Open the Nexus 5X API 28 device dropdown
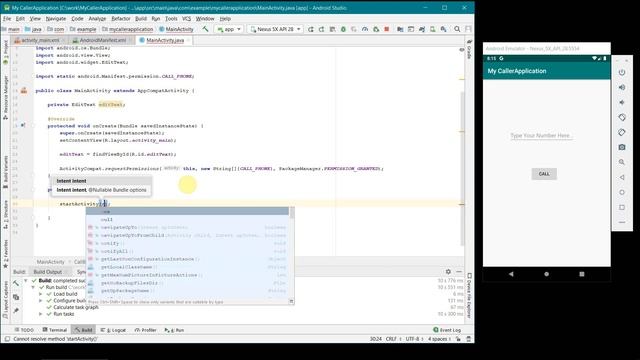640x360 pixels. pyautogui.click(x=276, y=29)
